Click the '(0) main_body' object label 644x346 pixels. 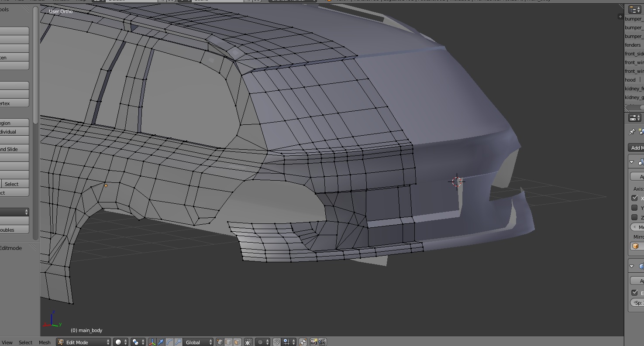[x=86, y=330]
